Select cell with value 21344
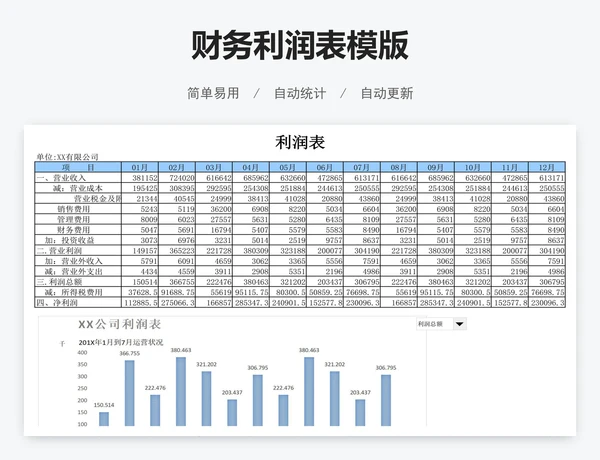This screenshot has width=600, height=460. [x=140, y=199]
